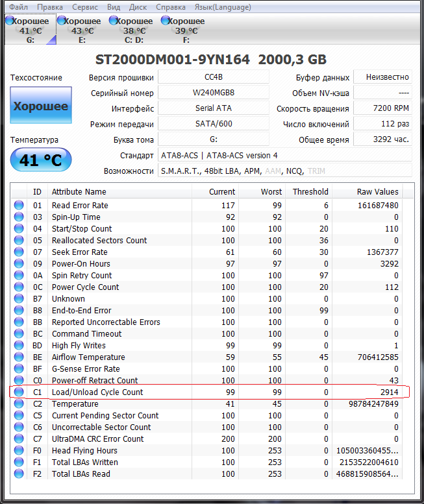This screenshot has height=504, width=424.
Task: Click the Current column header
Action: click(215, 191)
